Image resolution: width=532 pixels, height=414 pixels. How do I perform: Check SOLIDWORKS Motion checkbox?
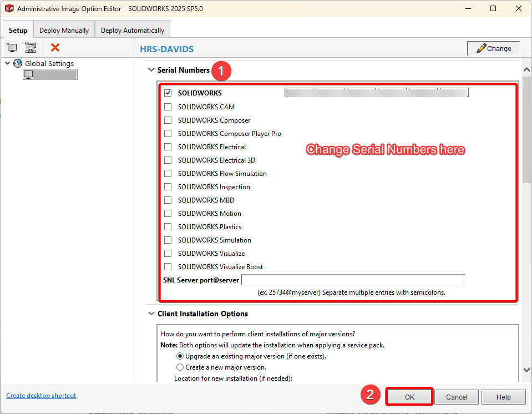click(168, 213)
